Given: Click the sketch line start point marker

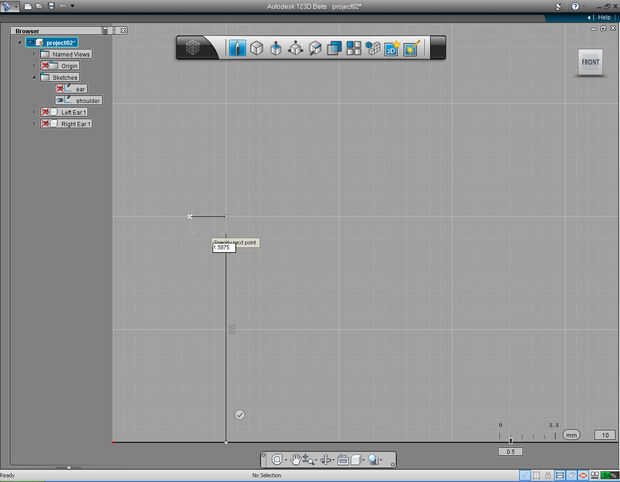Looking at the screenshot, I should (x=189, y=217).
